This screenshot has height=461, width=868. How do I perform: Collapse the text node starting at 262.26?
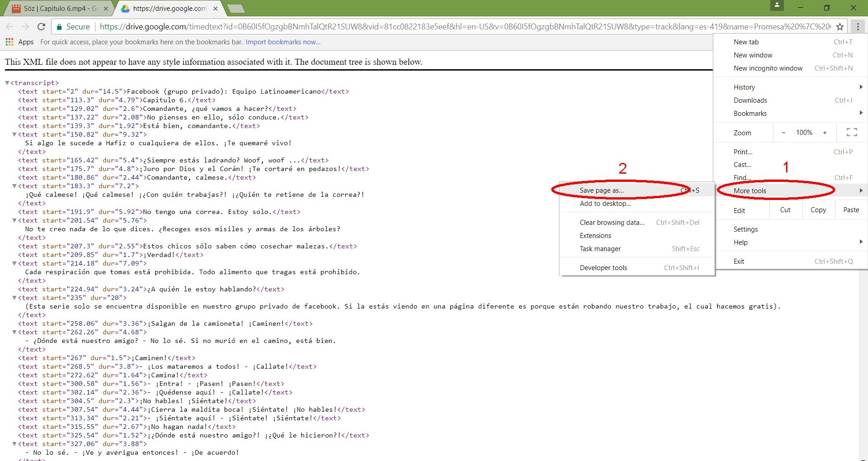coord(14,332)
